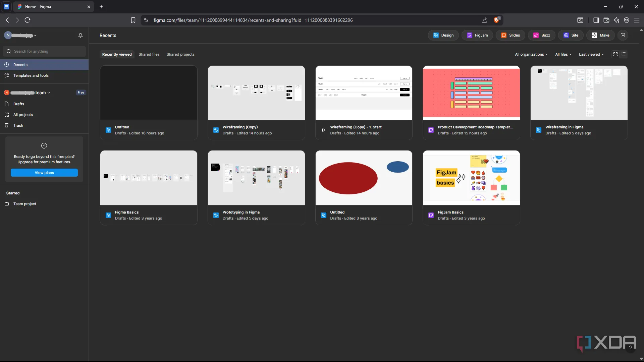The height and width of the screenshot is (362, 644).
Task: Switch to Shared projects tab
Action: point(180,54)
